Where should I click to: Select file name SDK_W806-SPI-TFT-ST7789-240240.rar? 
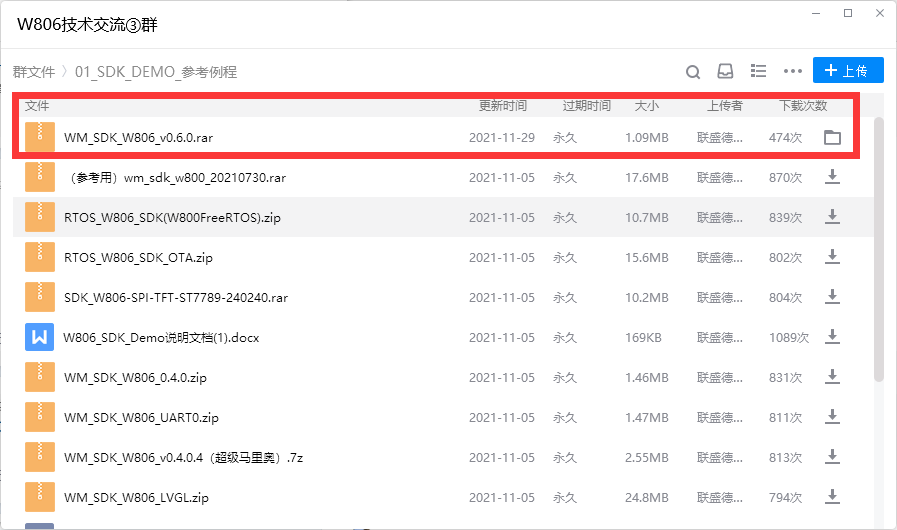click(176, 298)
